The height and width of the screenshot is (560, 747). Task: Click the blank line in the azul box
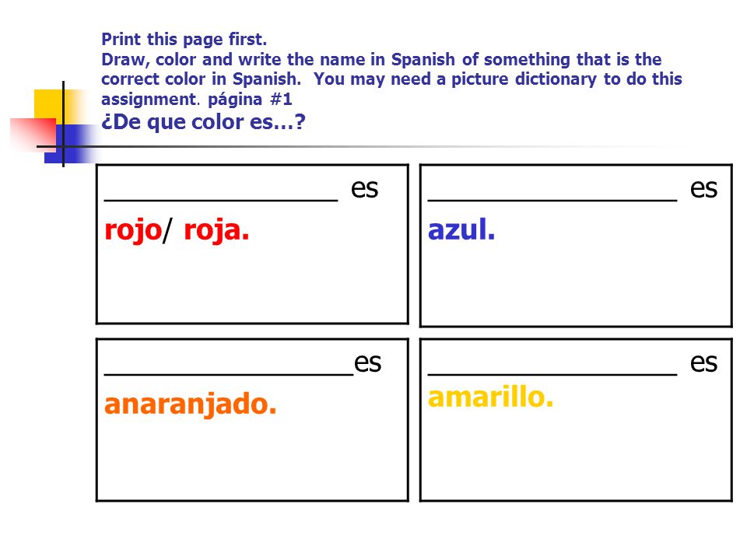[552, 200]
